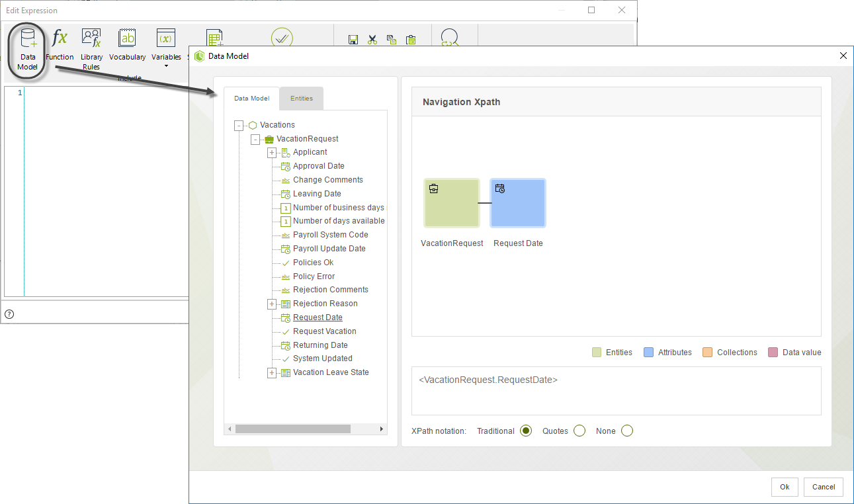The image size is (854, 504).
Task: Expand the Vacation Leave State node
Action: (x=272, y=373)
